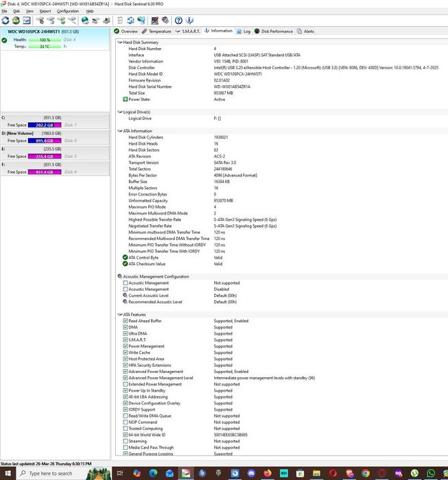This screenshot has width=448, height=480.
Task: Click the disk icon with green cylinder
Action: click(x=62, y=21)
